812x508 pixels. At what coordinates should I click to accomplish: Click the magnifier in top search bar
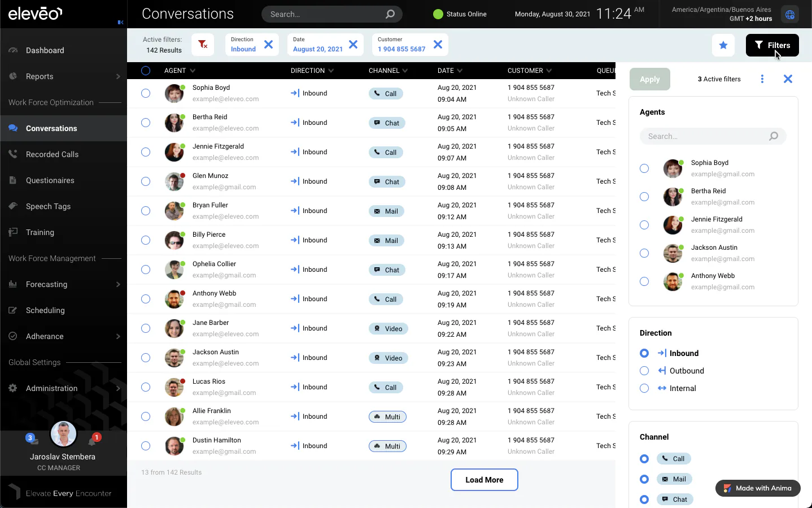(x=390, y=14)
